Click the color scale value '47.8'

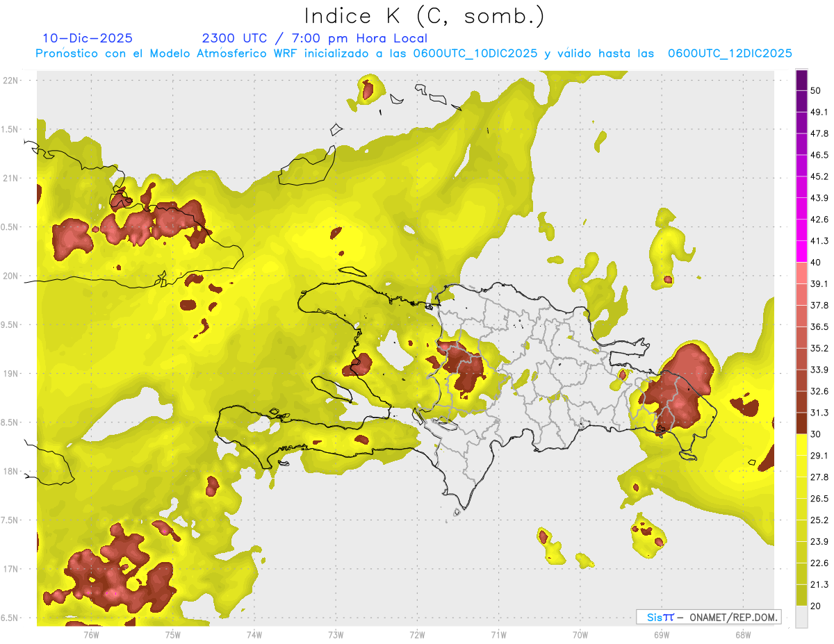[x=819, y=133]
